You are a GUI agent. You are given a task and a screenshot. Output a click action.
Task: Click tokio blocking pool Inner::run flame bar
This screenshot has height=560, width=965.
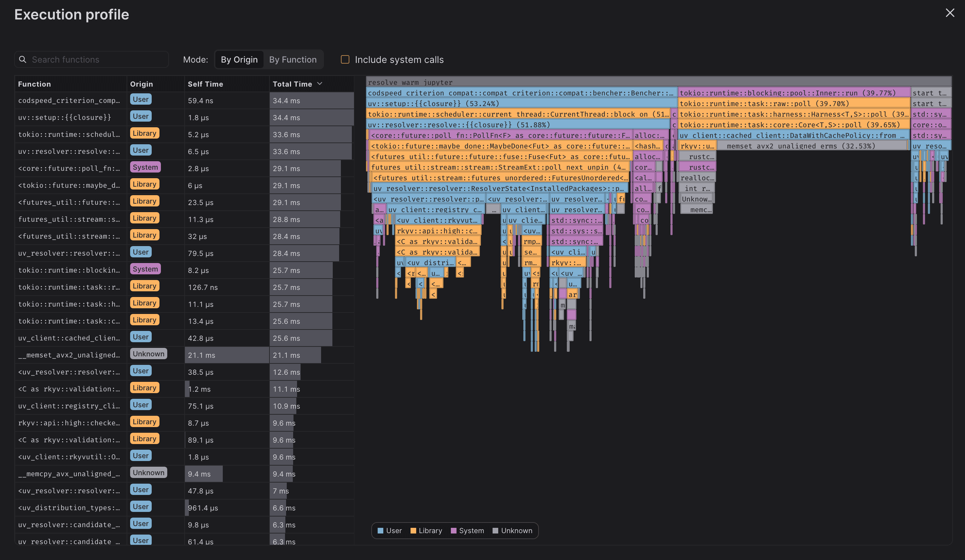793,93
